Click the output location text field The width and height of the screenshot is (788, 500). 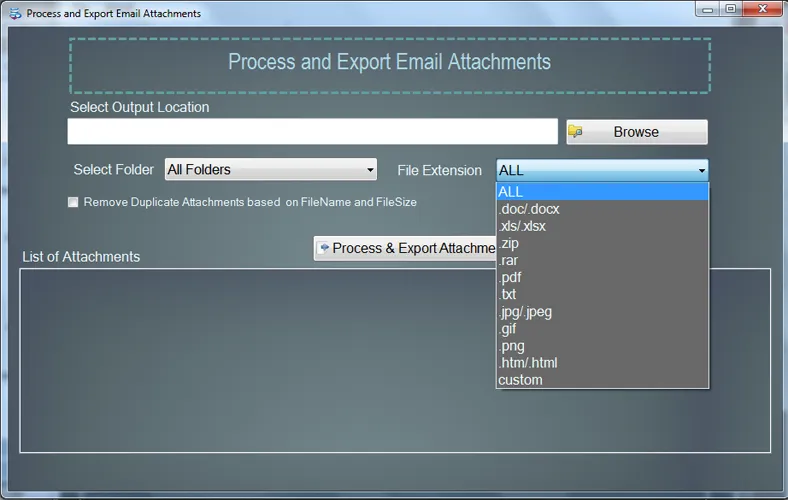pyautogui.click(x=313, y=131)
